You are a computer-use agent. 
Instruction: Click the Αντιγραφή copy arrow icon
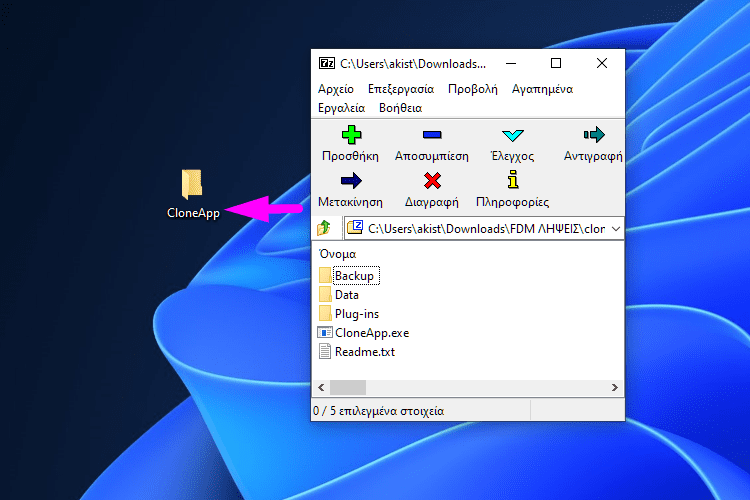point(594,135)
